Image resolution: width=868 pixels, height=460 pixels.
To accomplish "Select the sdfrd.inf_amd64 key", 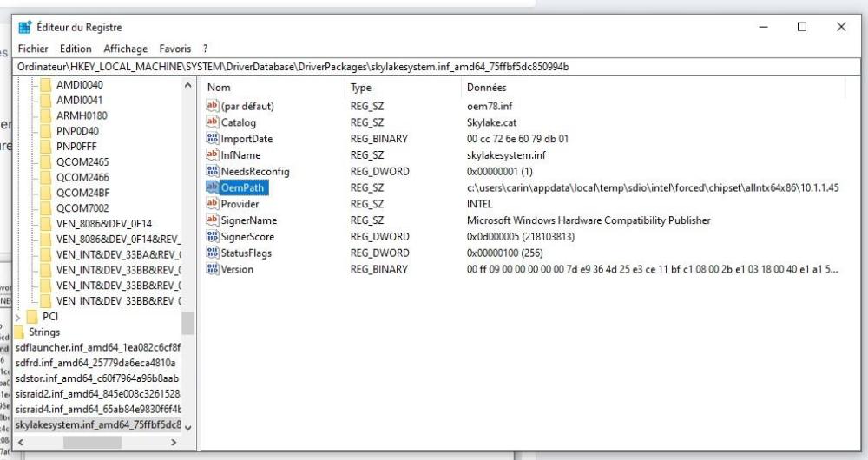I will pos(95,363).
